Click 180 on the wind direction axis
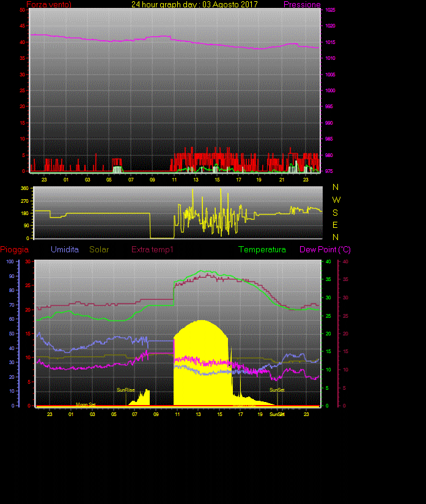 25,213
